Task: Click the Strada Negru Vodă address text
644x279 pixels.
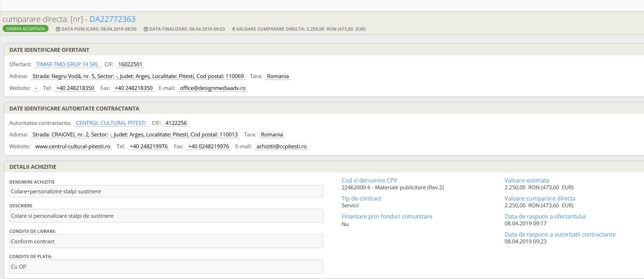Action: 138,76
